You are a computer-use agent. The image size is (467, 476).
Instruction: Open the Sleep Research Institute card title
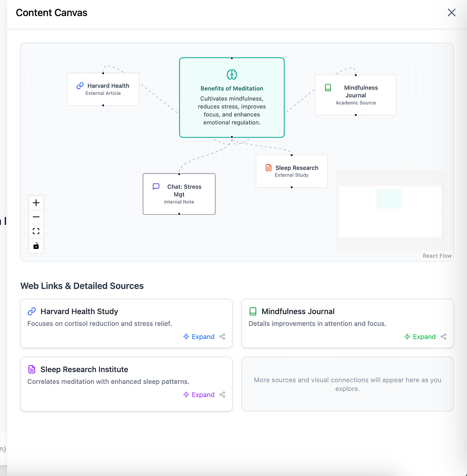(x=84, y=369)
